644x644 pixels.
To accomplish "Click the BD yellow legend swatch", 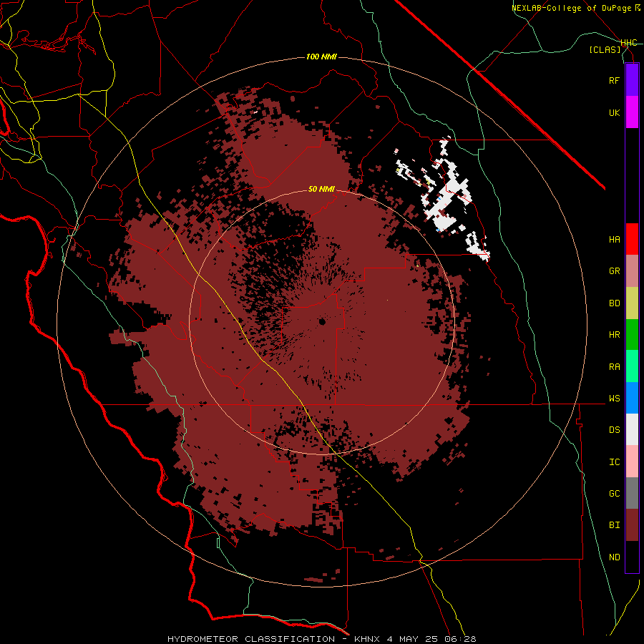I will (632, 303).
